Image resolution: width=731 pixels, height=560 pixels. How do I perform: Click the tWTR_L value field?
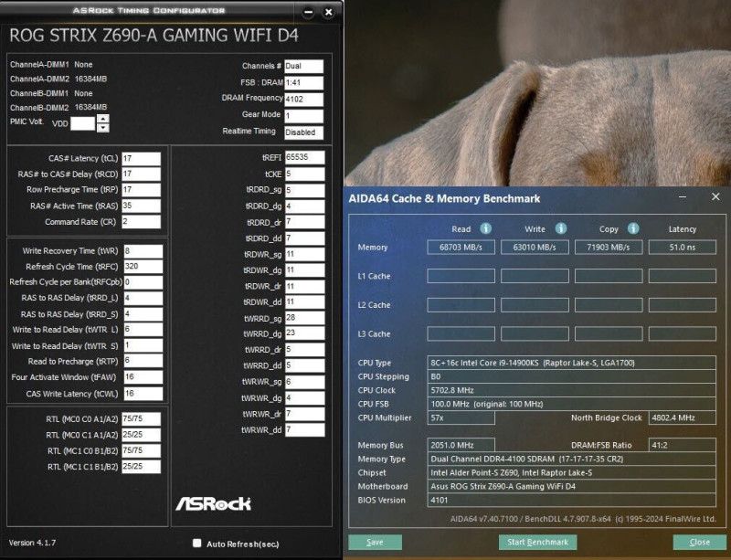(x=143, y=330)
